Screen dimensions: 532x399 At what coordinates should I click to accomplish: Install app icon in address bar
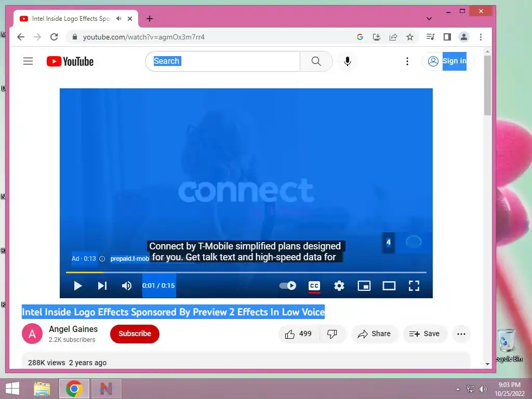377,37
